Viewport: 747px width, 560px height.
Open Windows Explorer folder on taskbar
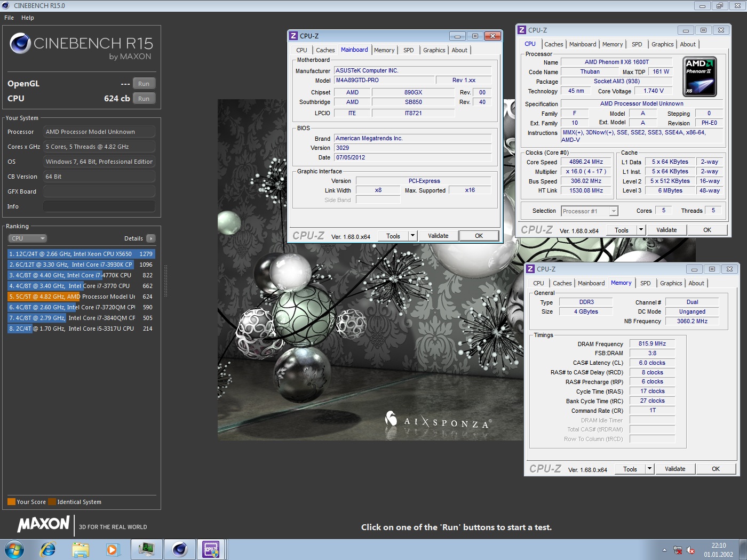coord(81,549)
